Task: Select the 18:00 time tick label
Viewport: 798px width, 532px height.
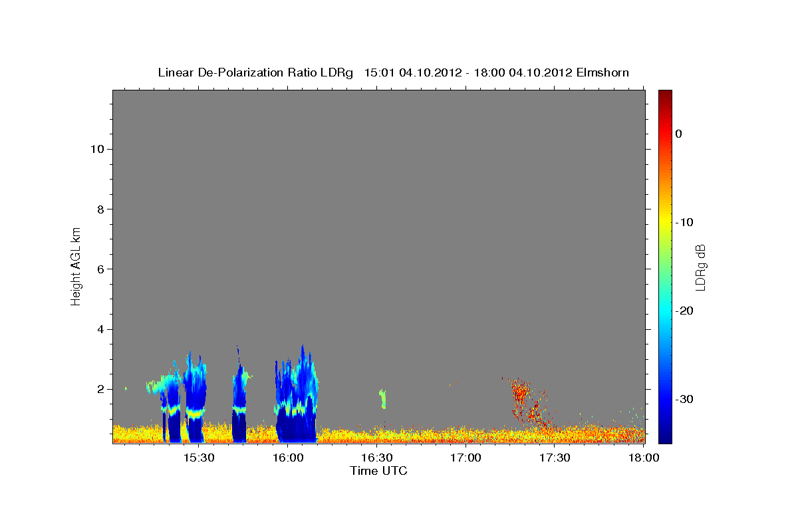Action: (x=643, y=458)
